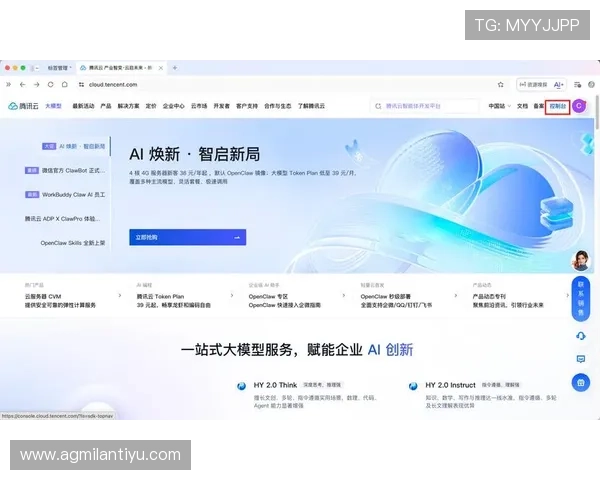
Task: Click the 产品动态专刊 card text
Action: 508,300
